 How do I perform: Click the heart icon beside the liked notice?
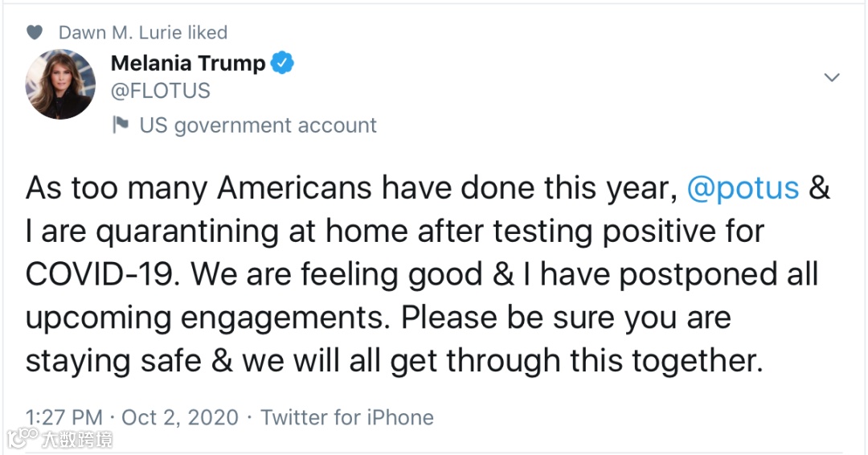[x=34, y=33]
